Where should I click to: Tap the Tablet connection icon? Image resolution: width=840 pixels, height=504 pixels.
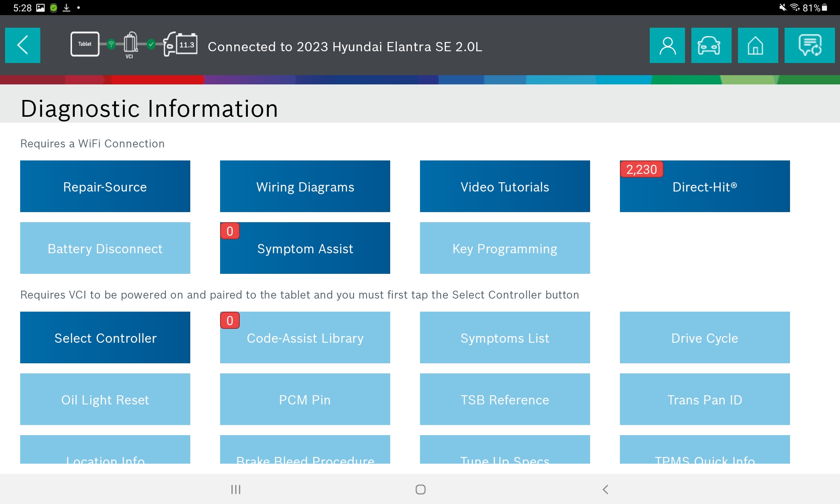click(x=85, y=44)
